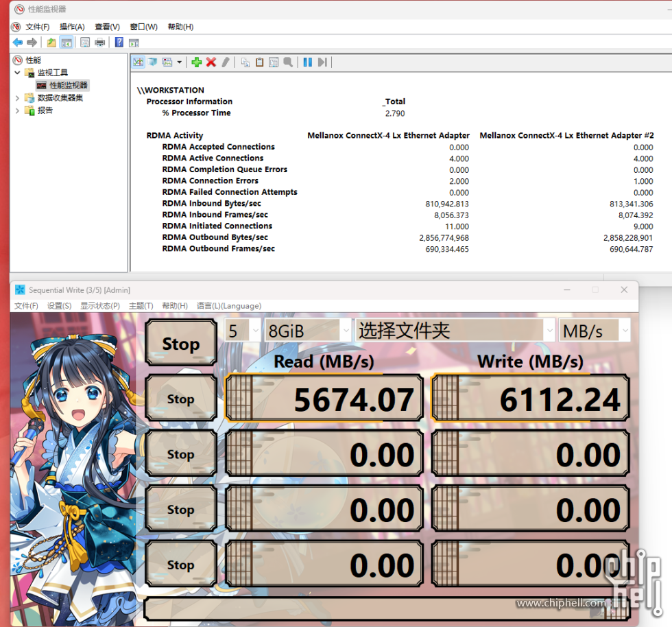
Task: Click RDMA Active Connections counter label
Action: pyautogui.click(x=213, y=158)
